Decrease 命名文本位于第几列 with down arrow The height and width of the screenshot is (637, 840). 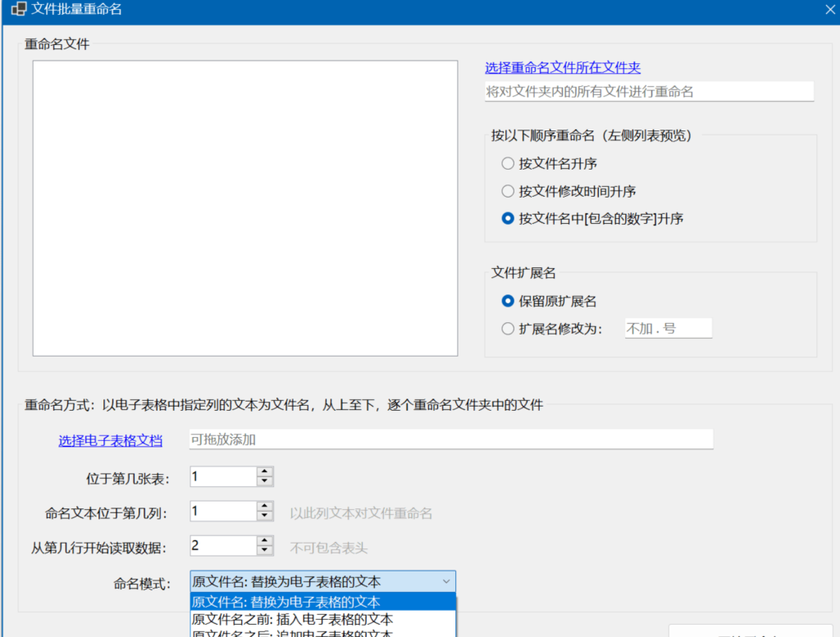(265, 516)
